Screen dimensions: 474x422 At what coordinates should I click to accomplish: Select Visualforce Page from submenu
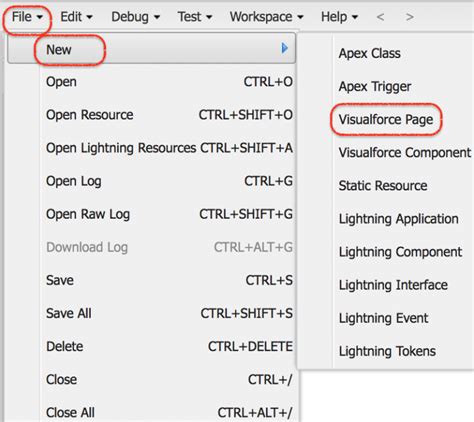point(386,119)
